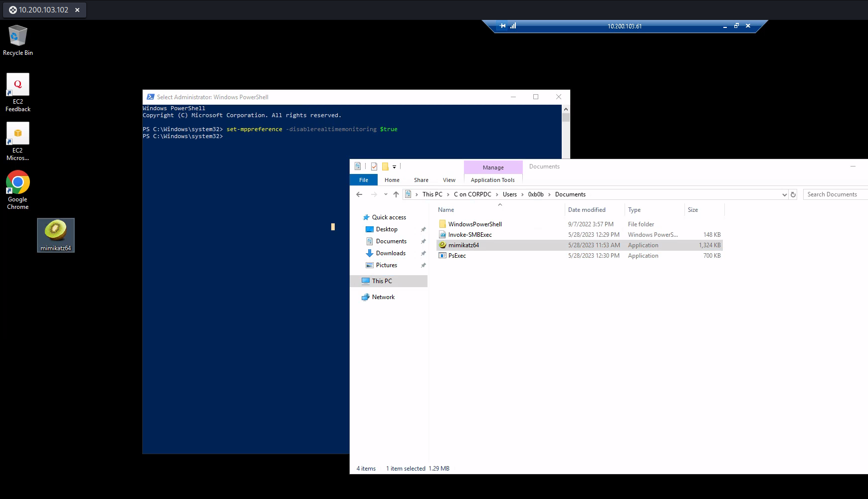Image resolution: width=868 pixels, height=499 pixels.
Task: Click the refresh button beside the address bar
Action: tap(793, 194)
